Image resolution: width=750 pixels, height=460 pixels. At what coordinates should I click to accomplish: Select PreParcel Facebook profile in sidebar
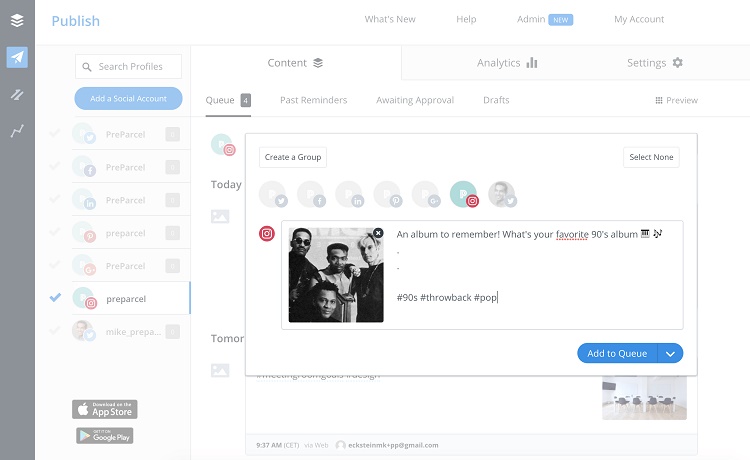point(131,167)
